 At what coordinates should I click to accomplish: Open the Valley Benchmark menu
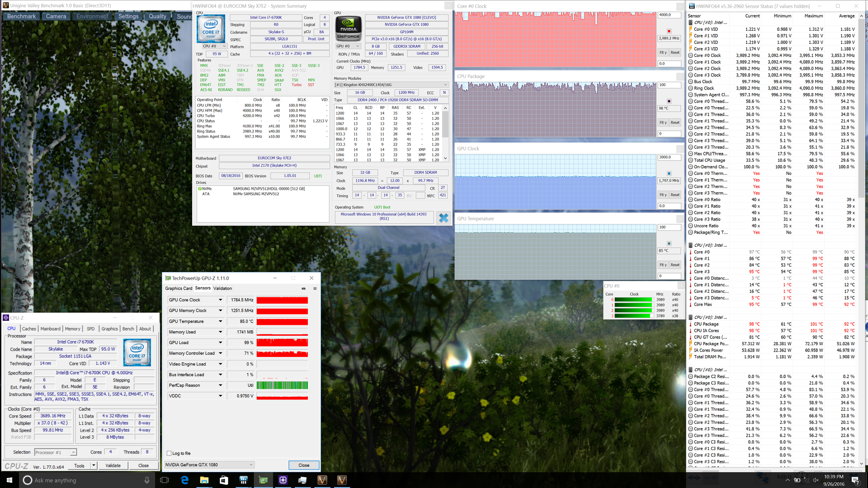[21, 16]
